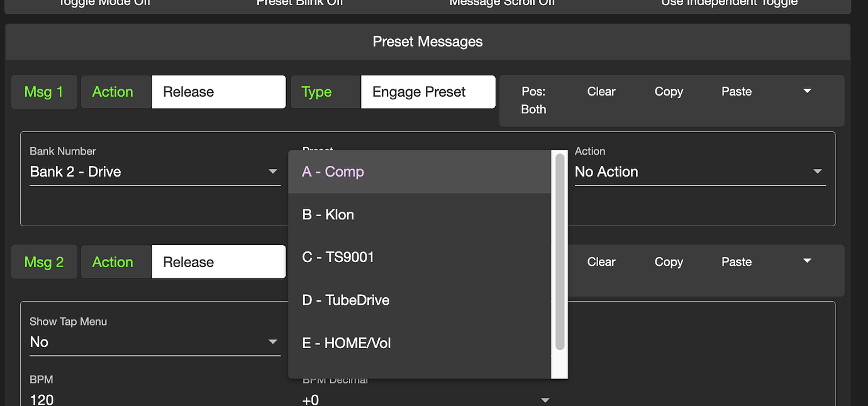Open Bank Number dropdown arrow
The height and width of the screenshot is (406, 868).
(x=273, y=172)
